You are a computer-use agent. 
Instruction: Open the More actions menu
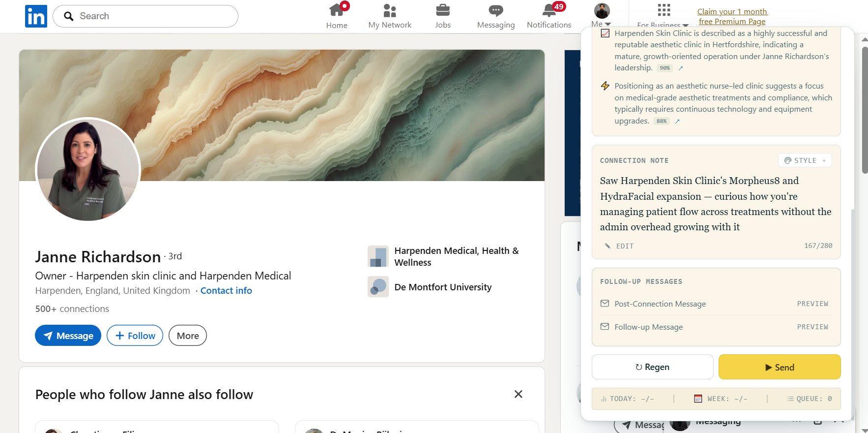pyautogui.click(x=188, y=336)
